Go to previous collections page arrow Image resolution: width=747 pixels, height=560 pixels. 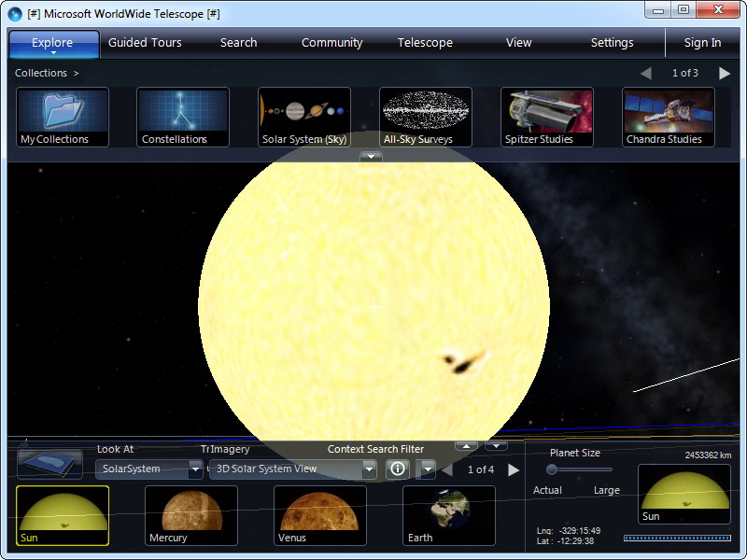point(646,73)
